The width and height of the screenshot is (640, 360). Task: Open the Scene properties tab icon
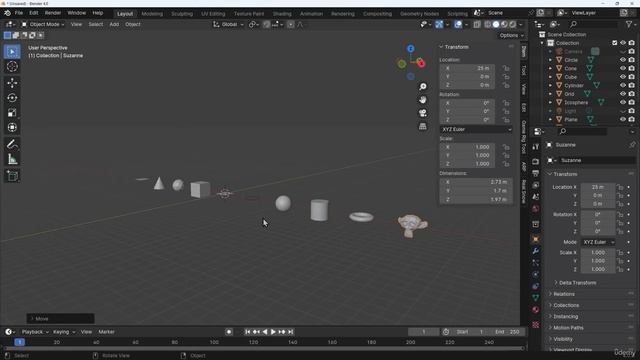[x=536, y=197]
